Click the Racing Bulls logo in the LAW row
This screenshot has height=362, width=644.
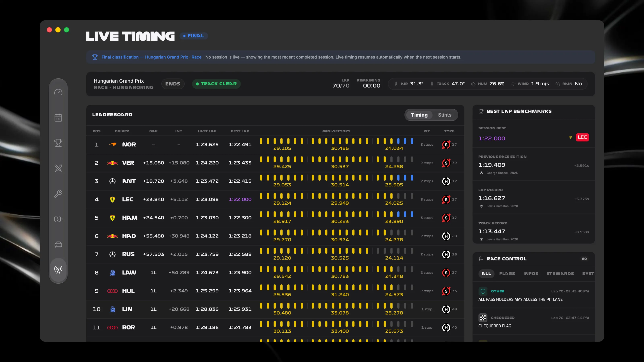point(112,273)
